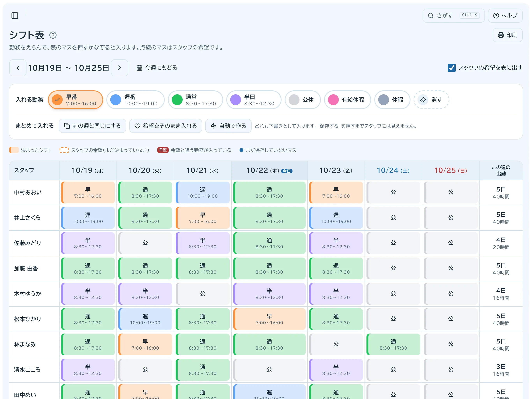
Task: Select the 早番 7:00~16:00 shift type
Action: coord(76,100)
